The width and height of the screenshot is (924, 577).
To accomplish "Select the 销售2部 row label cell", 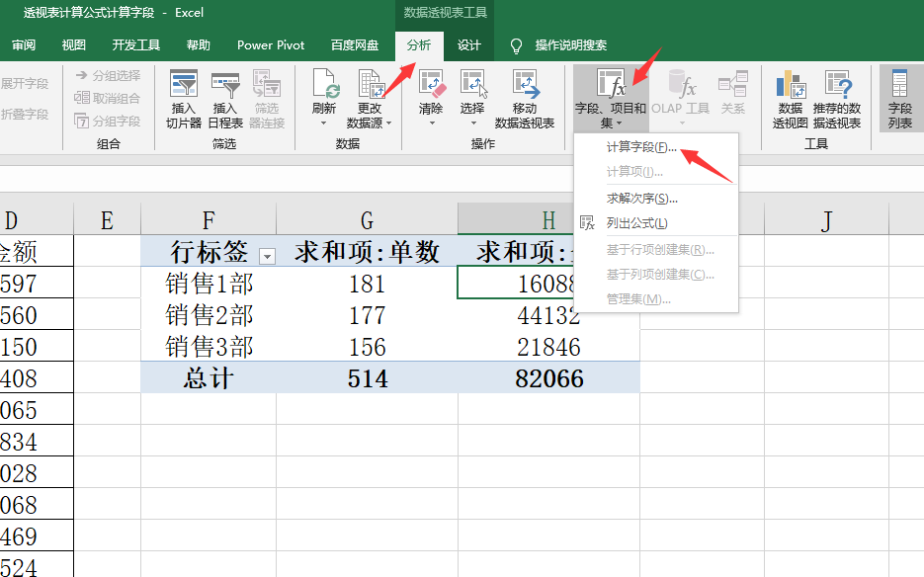I will 209,314.
